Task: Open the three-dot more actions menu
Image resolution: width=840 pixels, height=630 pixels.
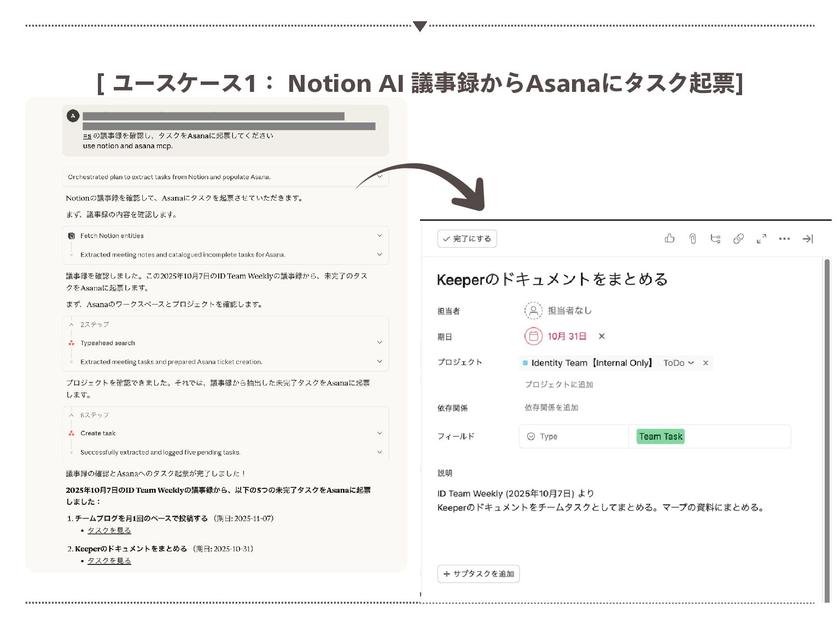Action: click(784, 238)
